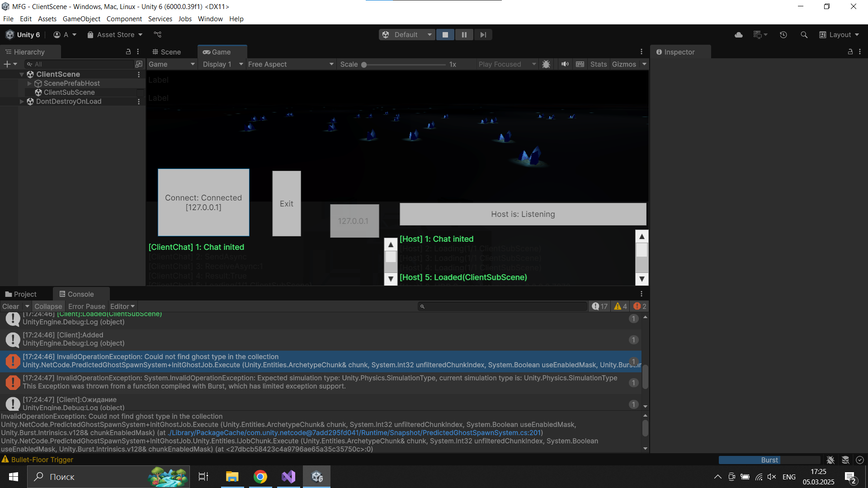
Task: Enable Error Pause in the Console
Action: (86, 306)
